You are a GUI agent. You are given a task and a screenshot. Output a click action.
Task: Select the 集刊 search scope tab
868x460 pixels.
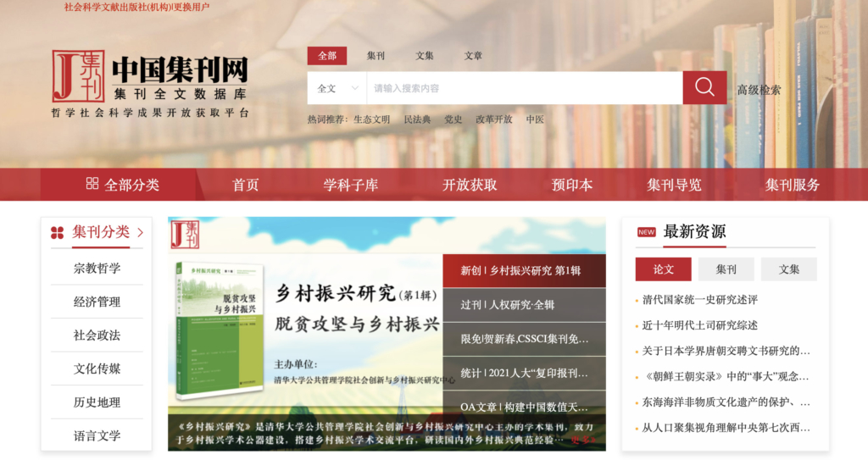(x=376, y=55)
